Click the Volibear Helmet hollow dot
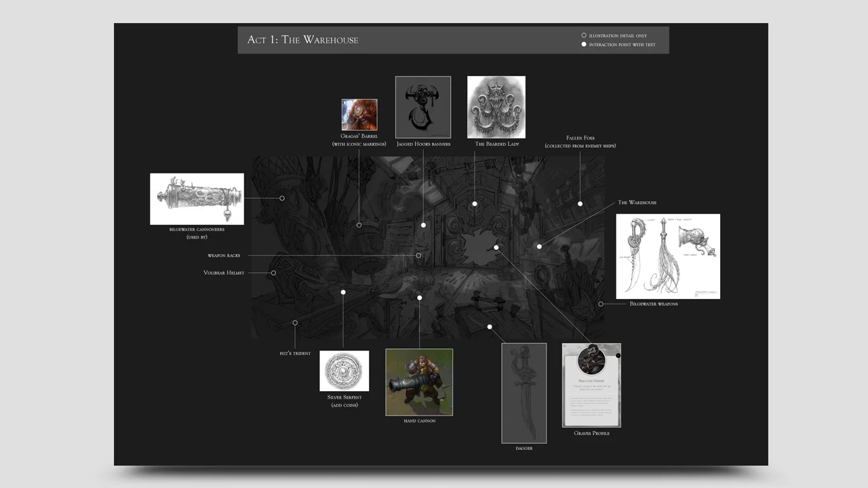The height and width of the screenshot is (488, 868). pos(273,273)
